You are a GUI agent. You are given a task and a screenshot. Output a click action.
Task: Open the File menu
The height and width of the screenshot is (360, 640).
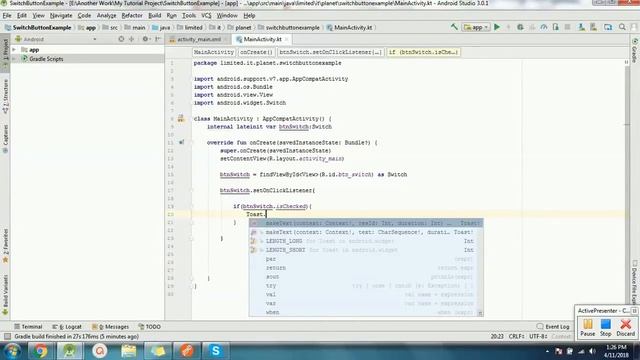7,16
